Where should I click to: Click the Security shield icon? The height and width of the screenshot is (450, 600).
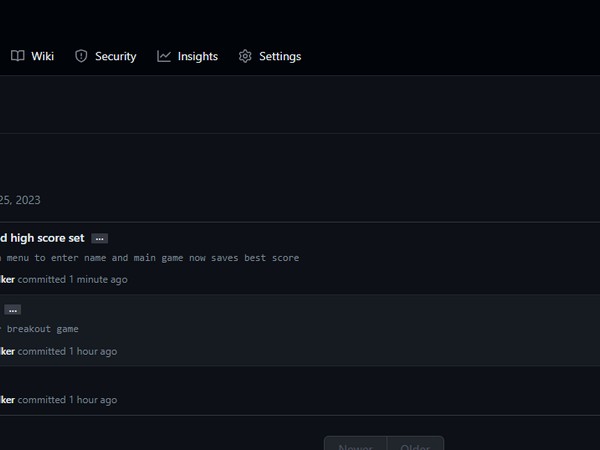pos(82,56)
